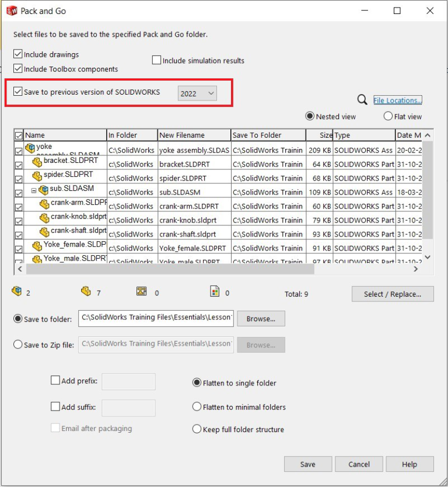
Task: Sort by Save To Folder column header
Action: pos(268,135)
